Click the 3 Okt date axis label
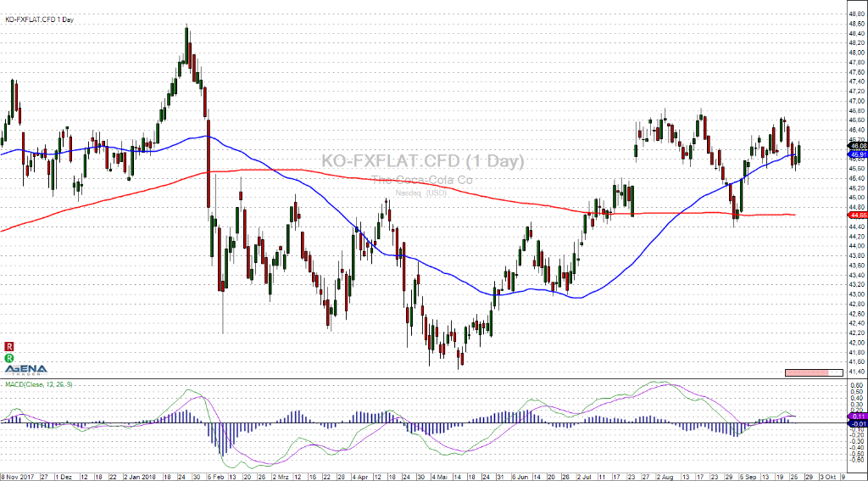This screenshot has height=481, width=868. [829, 477]
